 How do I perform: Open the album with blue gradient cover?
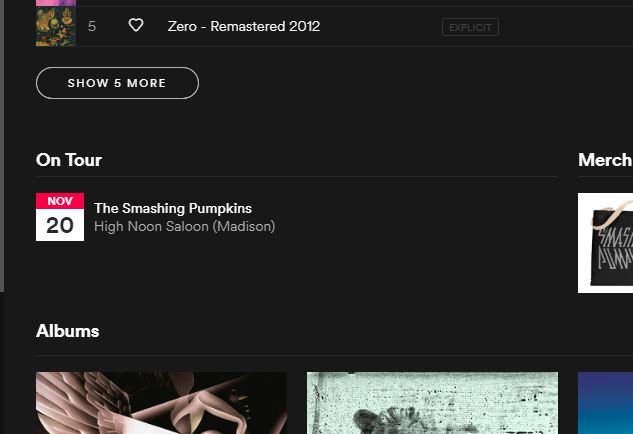pos(605,403)
